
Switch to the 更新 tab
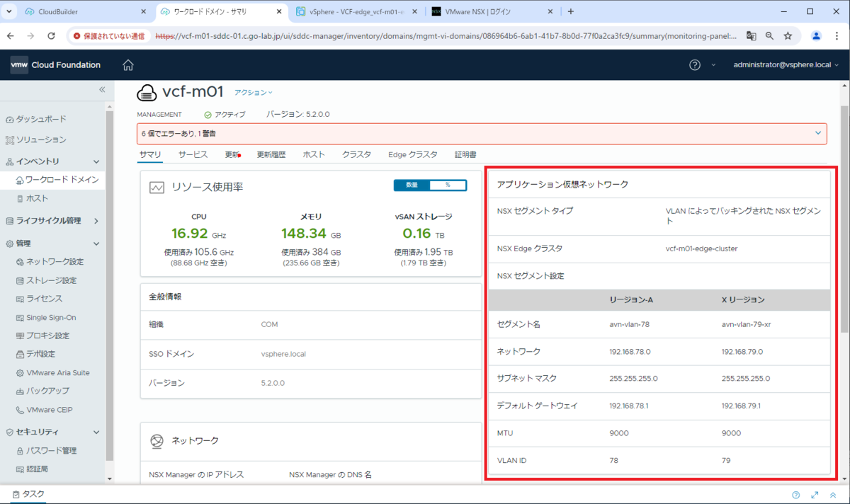pos(233,154)
